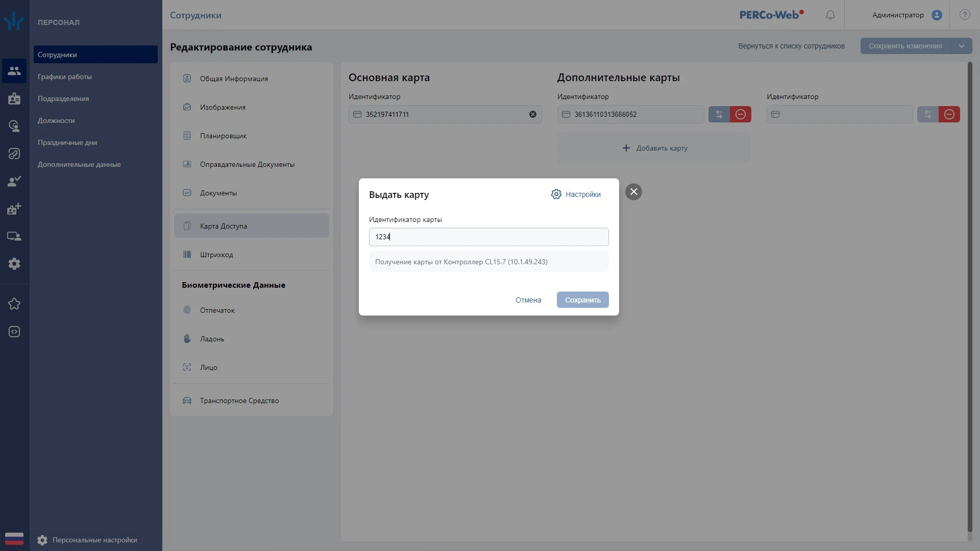Open administration gear icon in left rail
This screenshot has height=551, width=980.
point(14,264)
